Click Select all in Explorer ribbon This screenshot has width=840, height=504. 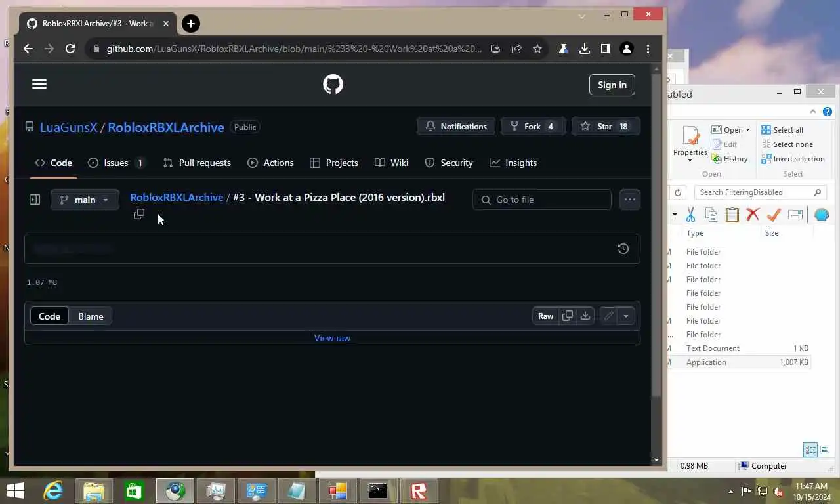(x=782, y=130)
